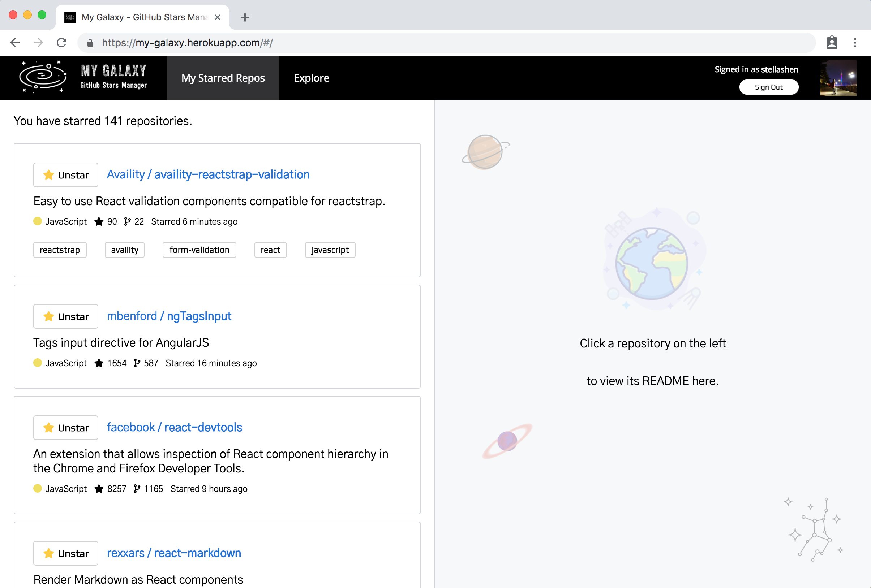Click the form-validation tag
This screenshot has width=871, height=588.
199,250
